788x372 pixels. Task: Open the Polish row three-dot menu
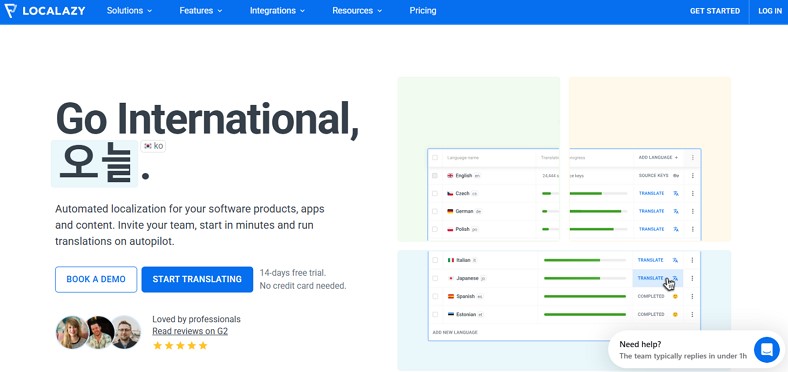tap(693, 229)
